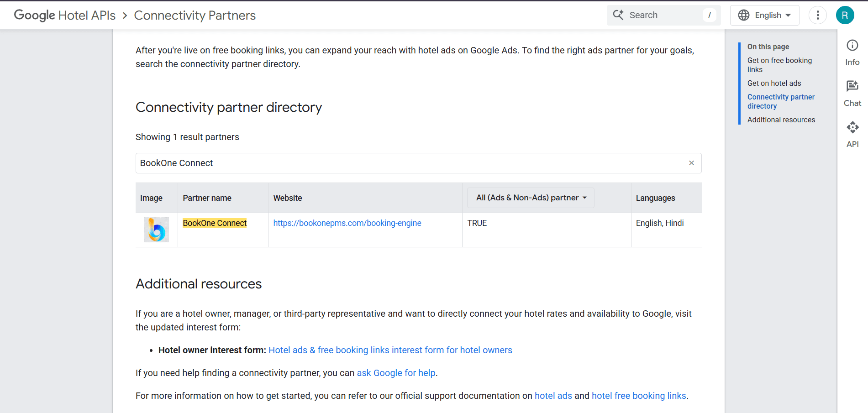Image resolution: width=868 pixels, height=413 pixels.
Task: Click the Image column header
Action: 151,198
